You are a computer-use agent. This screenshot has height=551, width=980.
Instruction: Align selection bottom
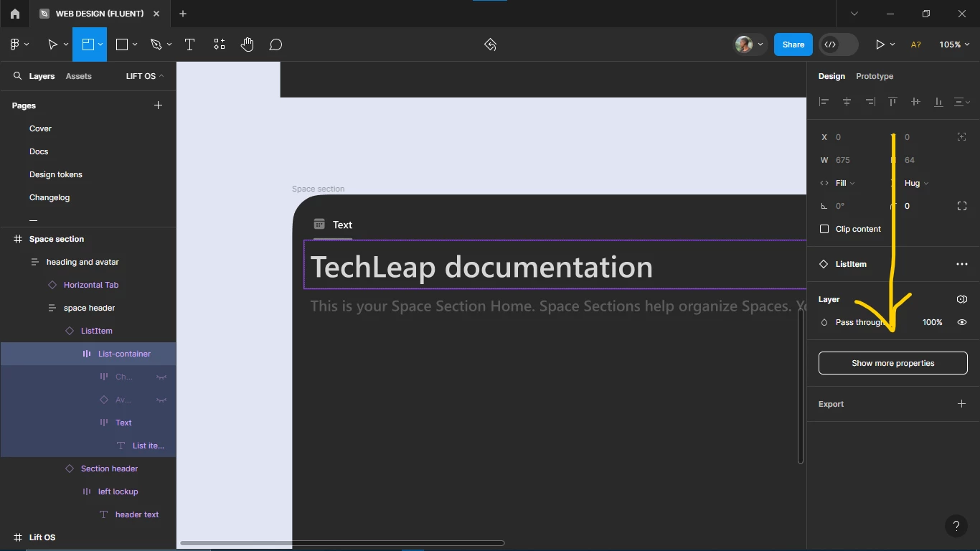[x=938, y=102]
